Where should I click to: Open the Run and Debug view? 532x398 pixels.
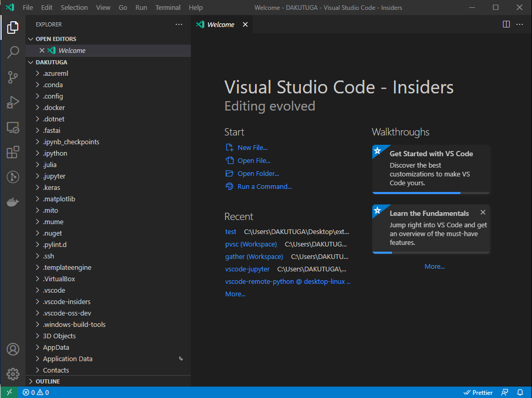click(13, 102)
